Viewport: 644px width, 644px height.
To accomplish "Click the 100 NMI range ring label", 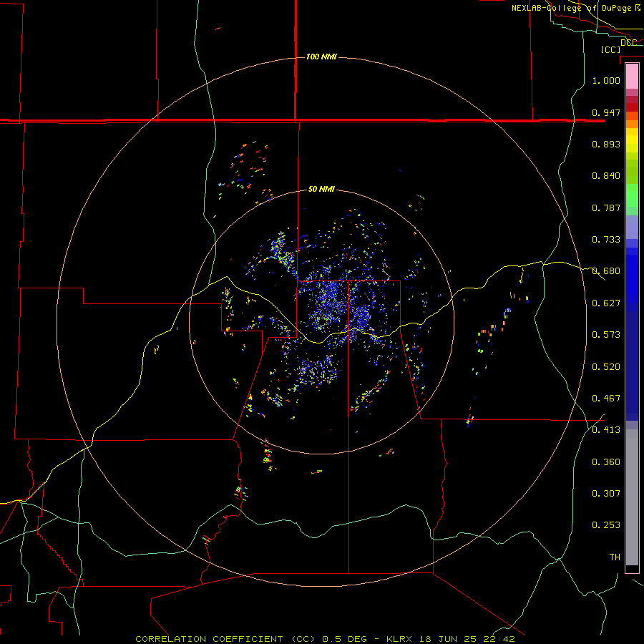I will point(321,57).
